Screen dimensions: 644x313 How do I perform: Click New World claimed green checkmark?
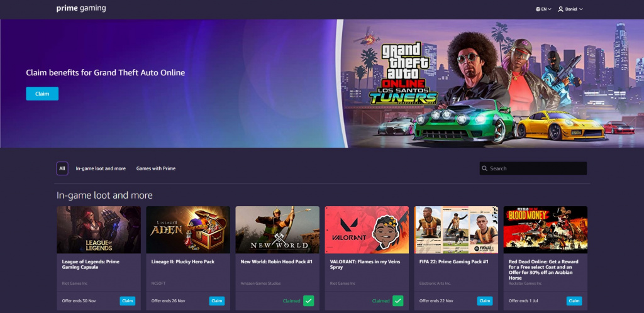pyautogui.click(x=308, y=300)
